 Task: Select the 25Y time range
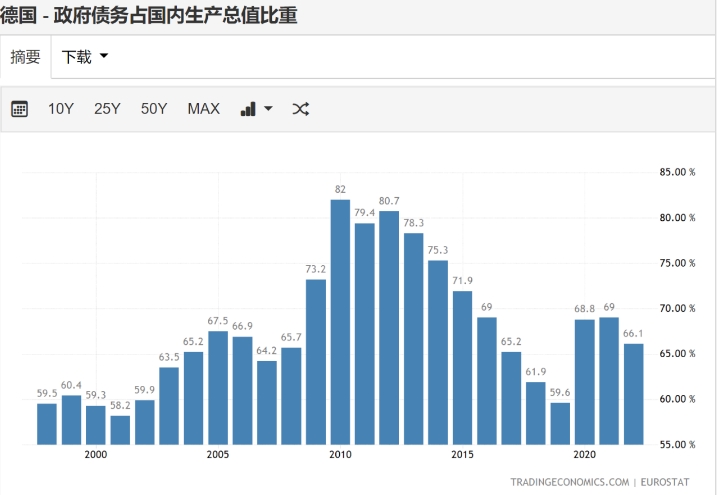(107, 109)
